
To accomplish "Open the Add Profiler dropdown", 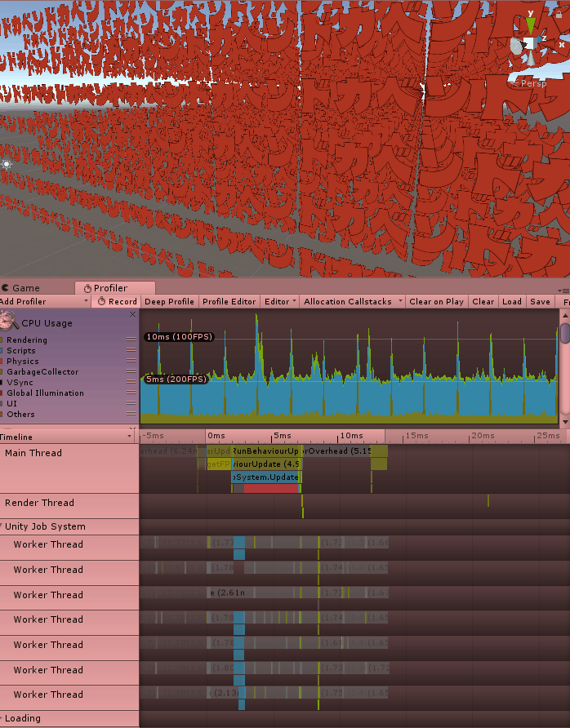I will coord(45,301).
